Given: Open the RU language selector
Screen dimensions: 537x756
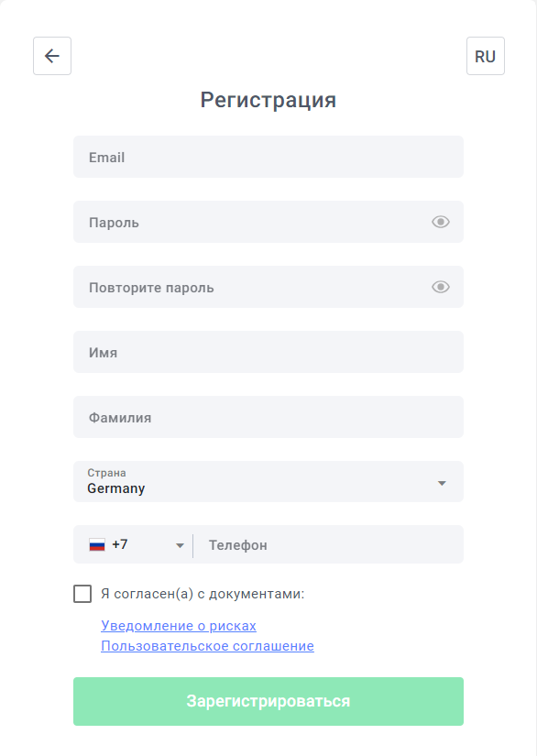Looking at the screenshot, I should click(486, 56).
